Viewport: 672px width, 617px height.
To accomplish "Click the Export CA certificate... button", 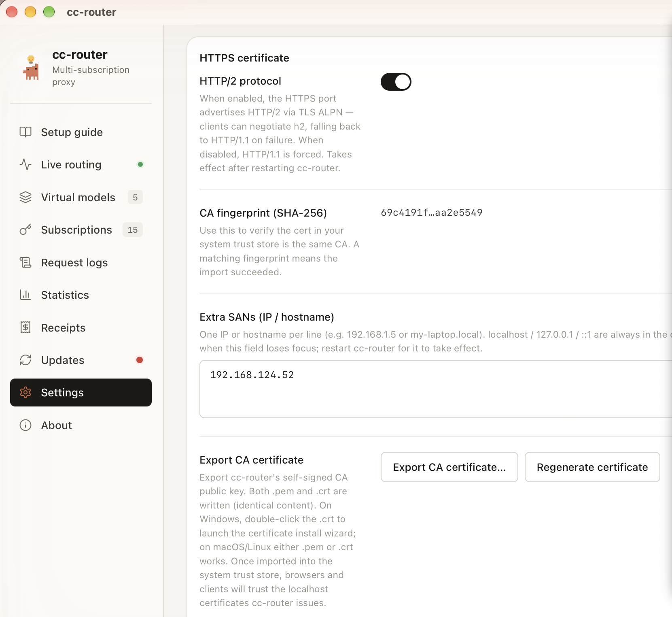I will point(449,467).
